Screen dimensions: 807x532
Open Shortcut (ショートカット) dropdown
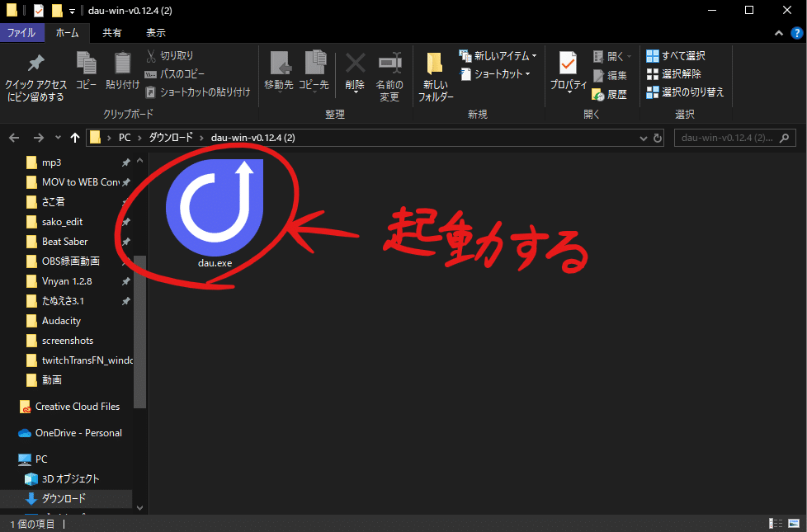pyautogui.click(x=494, y=74)
